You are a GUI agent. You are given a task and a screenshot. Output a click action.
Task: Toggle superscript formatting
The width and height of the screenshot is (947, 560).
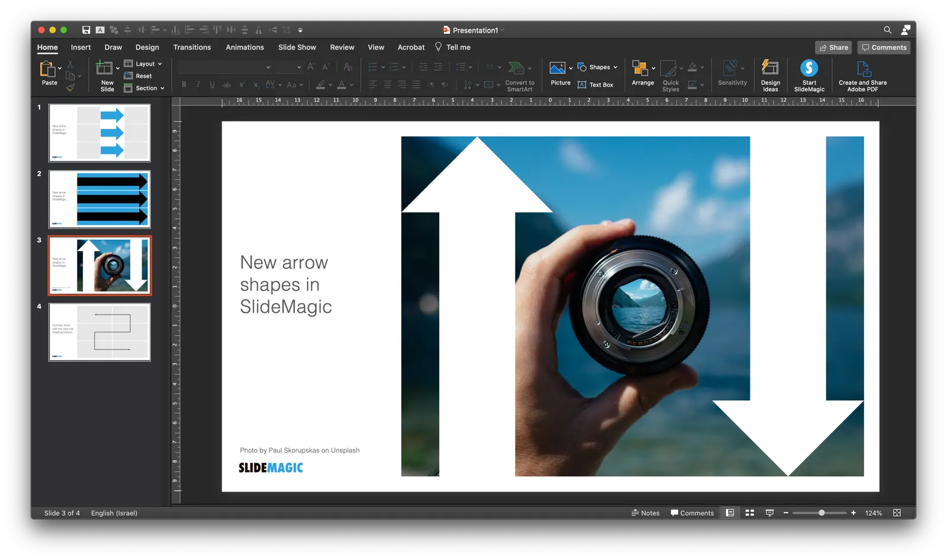[241, 85]
